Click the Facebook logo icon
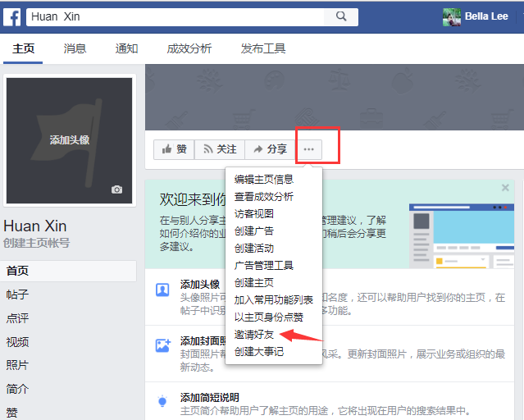 (12, 17)
